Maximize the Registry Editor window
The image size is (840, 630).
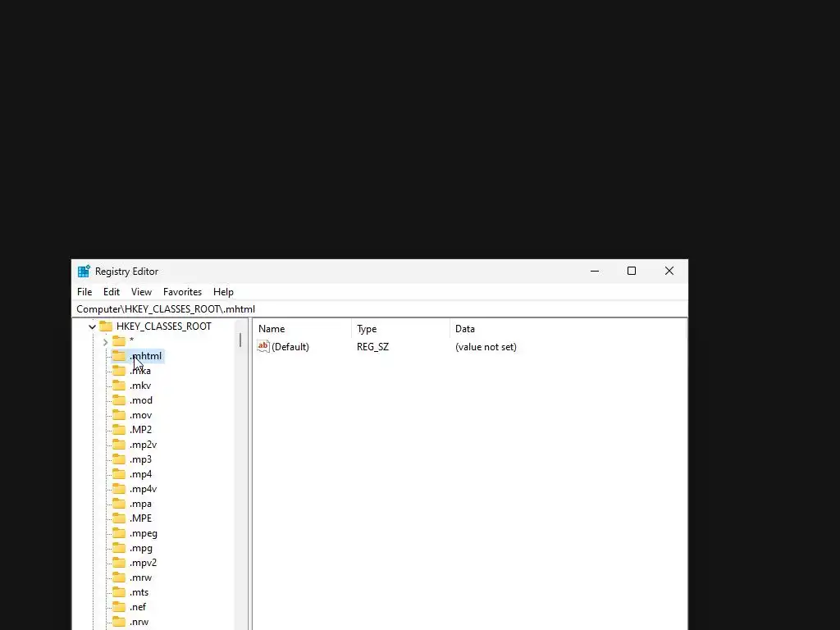(632, 271)
